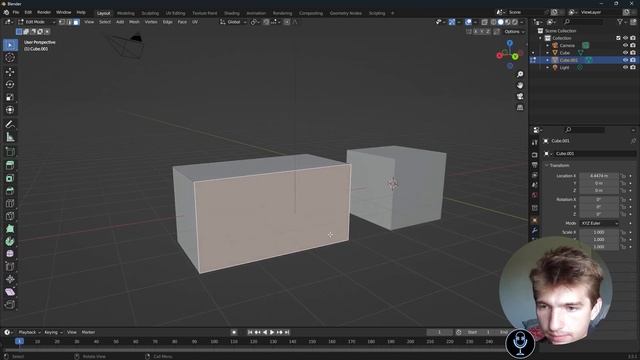
Task: Select the Cursor tool
Action: pos(10,58)
